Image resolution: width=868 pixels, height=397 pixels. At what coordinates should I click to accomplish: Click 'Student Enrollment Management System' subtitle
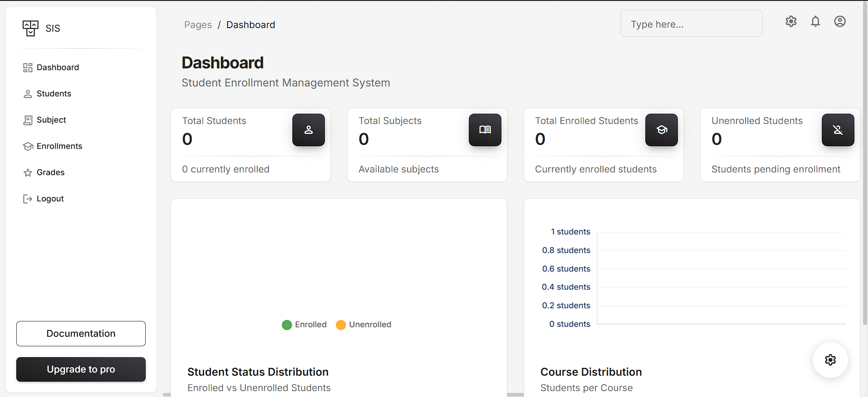[286, 83]
